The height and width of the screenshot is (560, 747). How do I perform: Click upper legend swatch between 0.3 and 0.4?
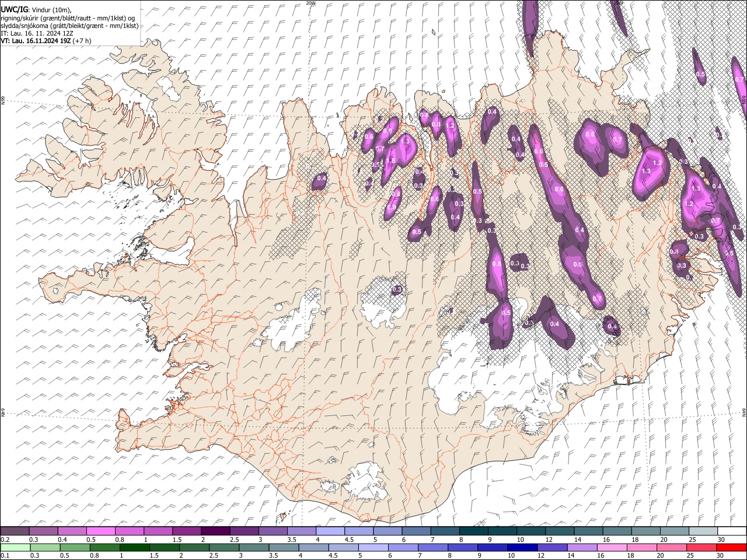click(x=43, y=531)
